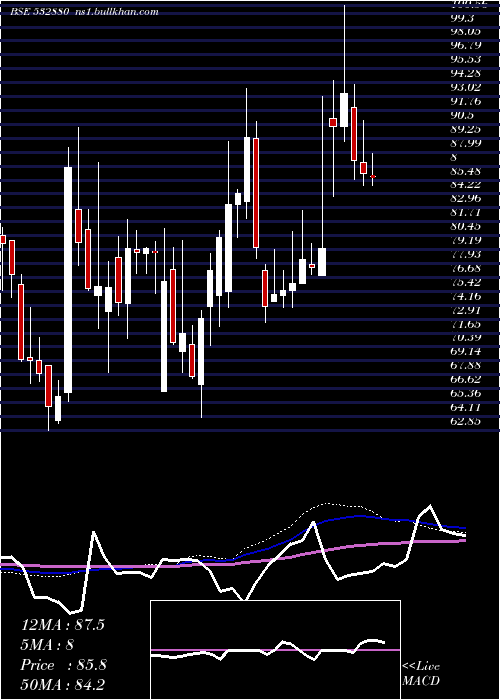Select the 79.19 price axis label
Viewport: 500px width, 700px height.
[x=466, y=240]
